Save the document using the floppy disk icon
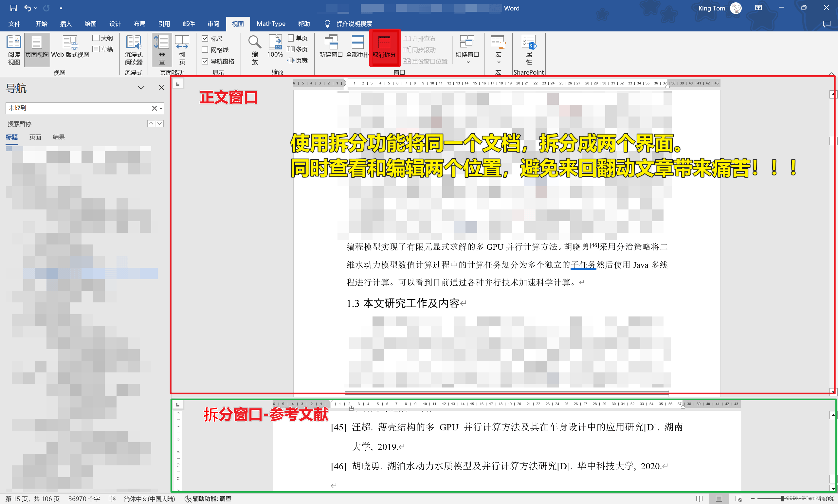The width and height of the screenshot is (838, 504). (13, 8)
